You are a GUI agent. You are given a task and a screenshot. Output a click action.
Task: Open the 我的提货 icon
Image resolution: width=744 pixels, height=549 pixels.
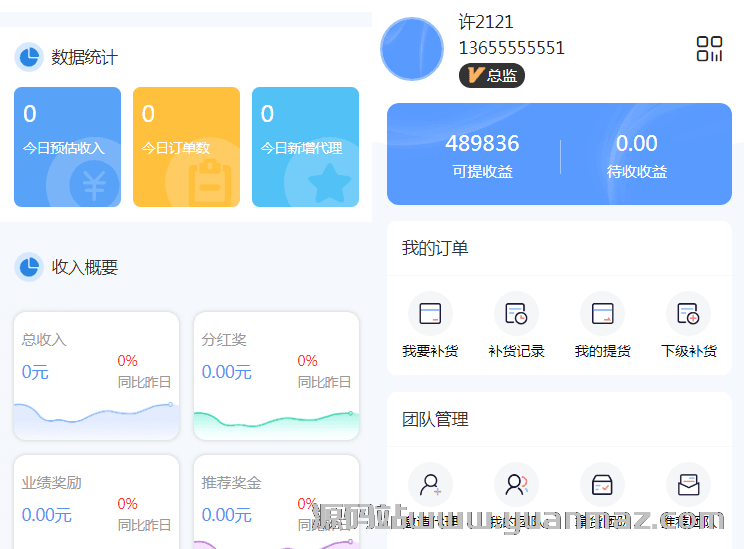[x=602, y=314]
